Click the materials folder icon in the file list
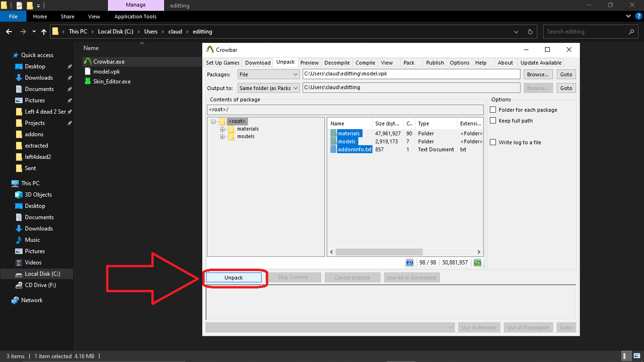The height and width of the screenshot is (362, 644). click(x=333, y=133)
